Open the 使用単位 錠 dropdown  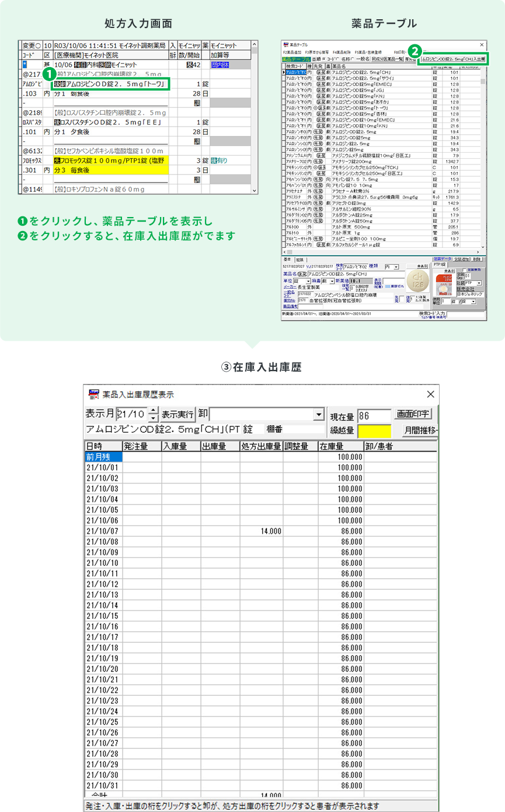coord(469,301)
